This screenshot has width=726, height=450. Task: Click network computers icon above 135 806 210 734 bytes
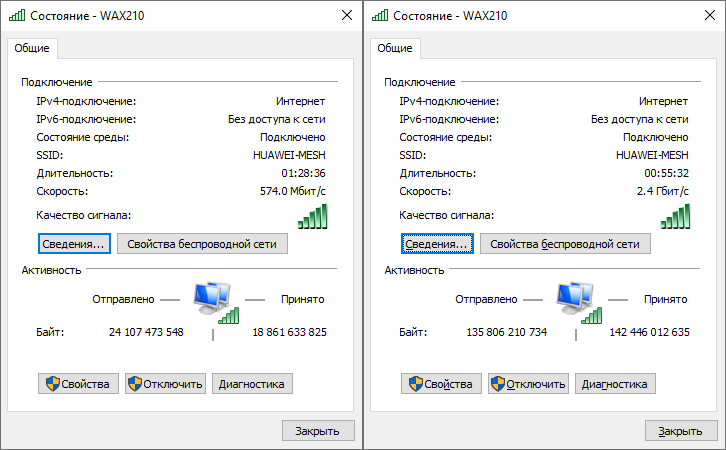click(579, 302)
